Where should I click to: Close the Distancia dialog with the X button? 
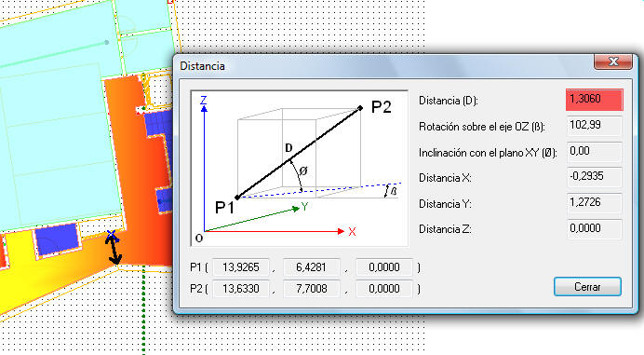[x=613, y=61]
